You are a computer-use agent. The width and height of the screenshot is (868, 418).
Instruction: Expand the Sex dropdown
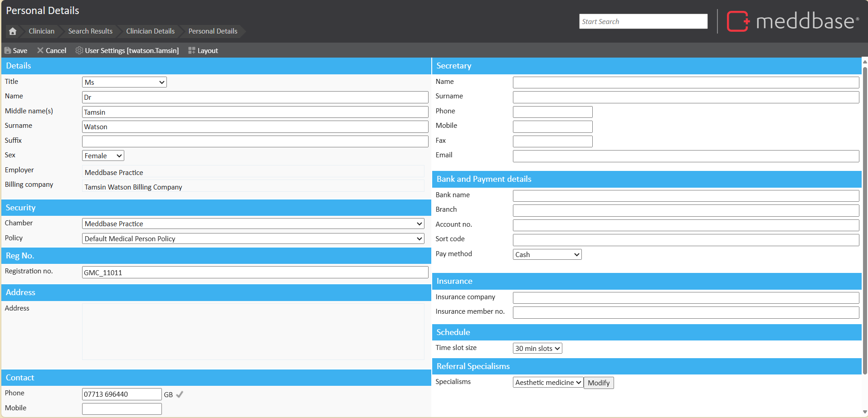pyautogui.click(x=103, y=156)
